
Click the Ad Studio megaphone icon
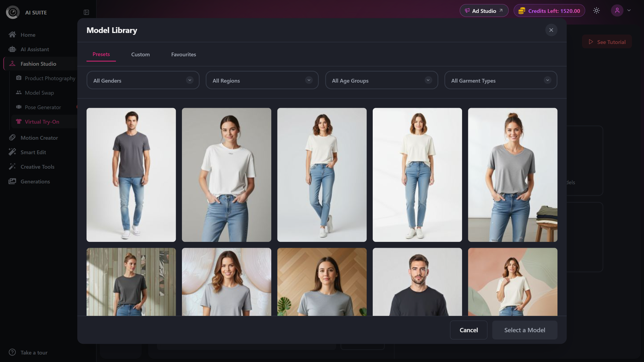(467, 11)
